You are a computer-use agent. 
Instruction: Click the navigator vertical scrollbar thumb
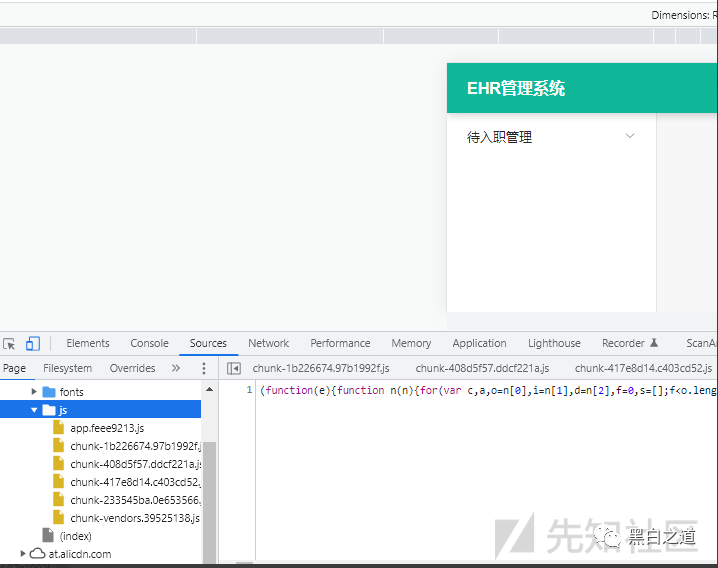point(209,502)
